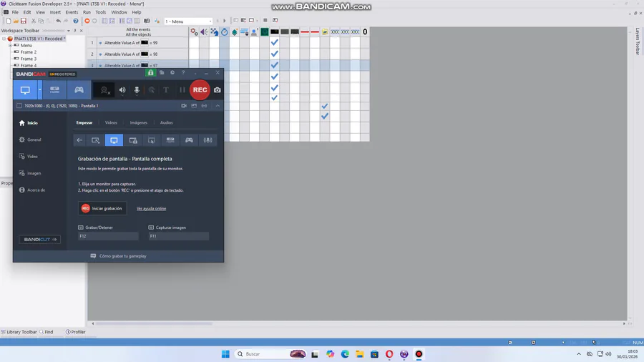Open the Insert menu

55,12
